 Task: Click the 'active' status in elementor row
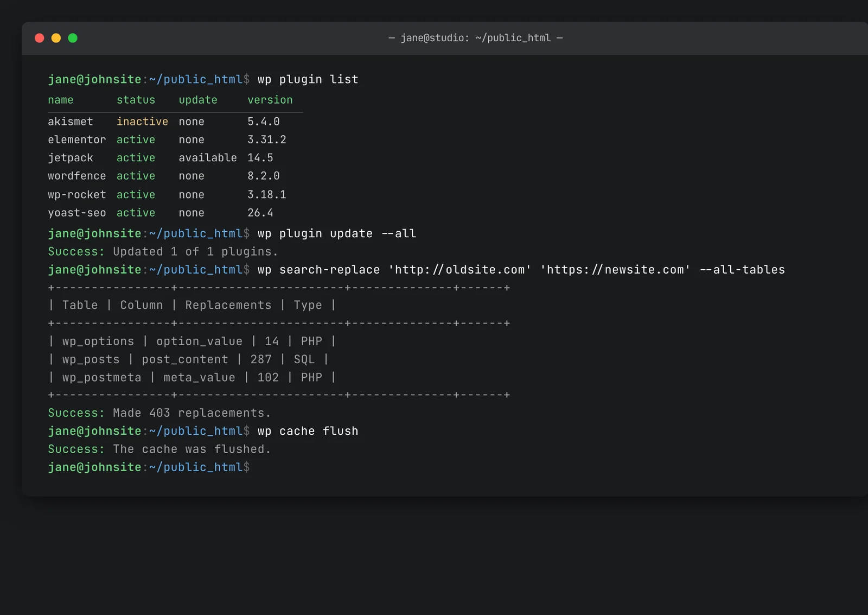tap(136, 140)
